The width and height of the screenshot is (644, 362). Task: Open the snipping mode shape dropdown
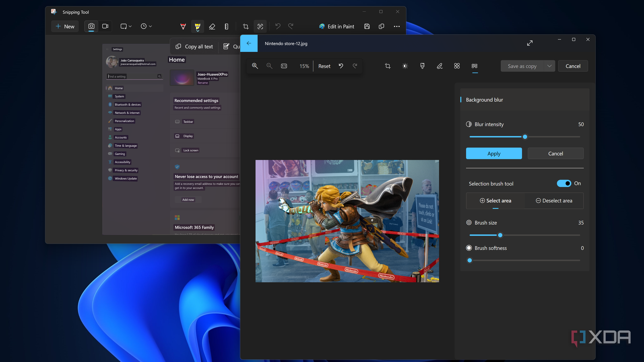point(126,27)
